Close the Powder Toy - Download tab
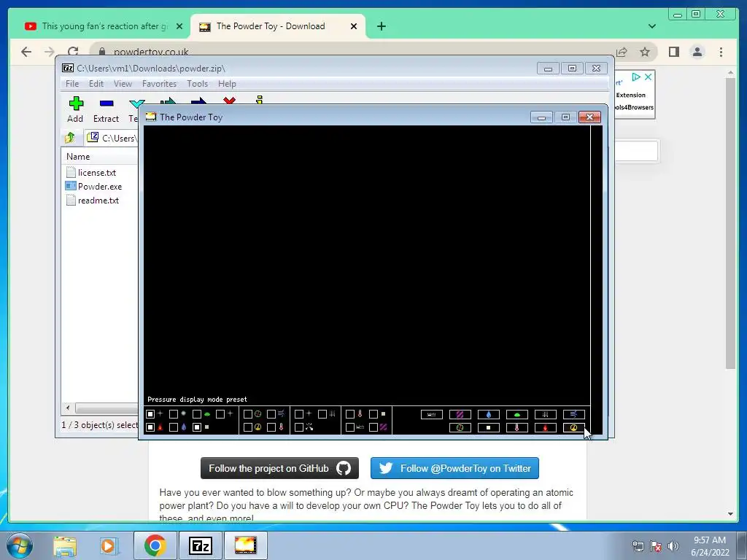 point(354,26)
